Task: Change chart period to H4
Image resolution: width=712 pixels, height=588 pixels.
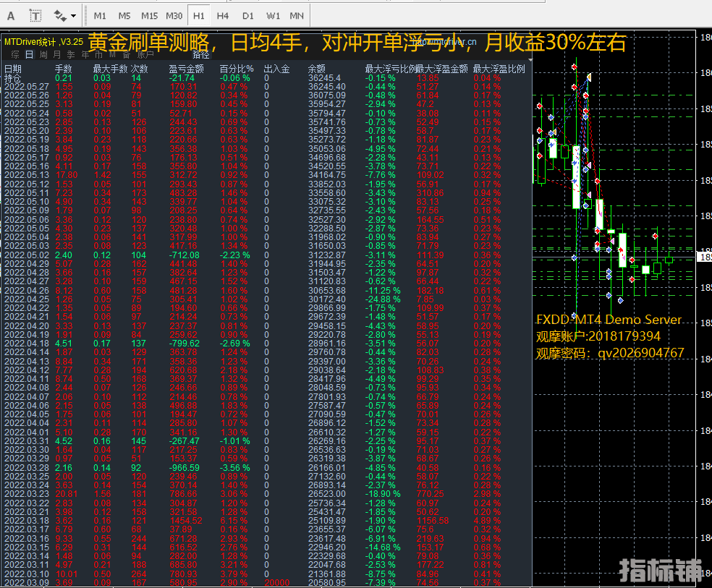Action: click(223, 15)
